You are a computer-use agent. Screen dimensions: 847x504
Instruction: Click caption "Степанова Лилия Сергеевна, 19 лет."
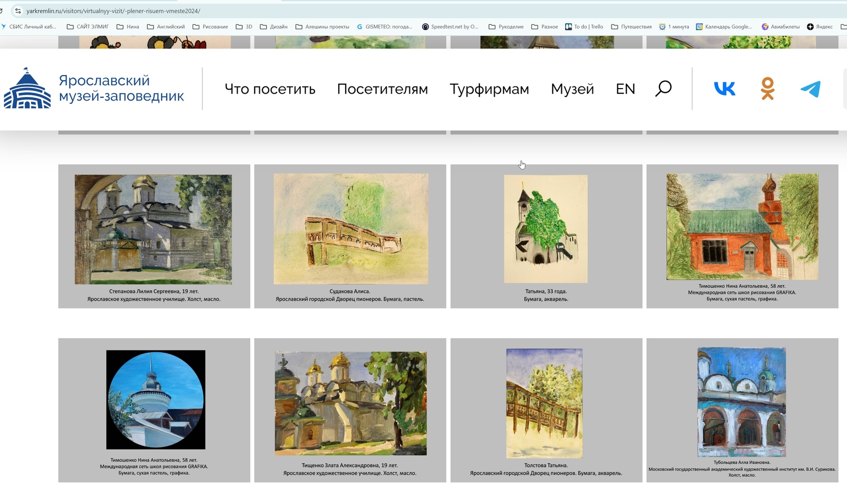click(154, 291)
